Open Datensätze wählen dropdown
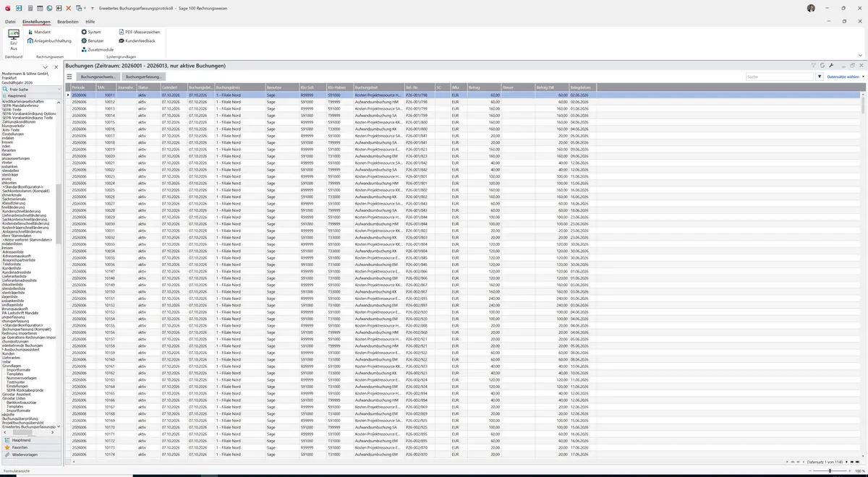The height and width of the screenshot is (477, 868). click(x=845, y=76)
